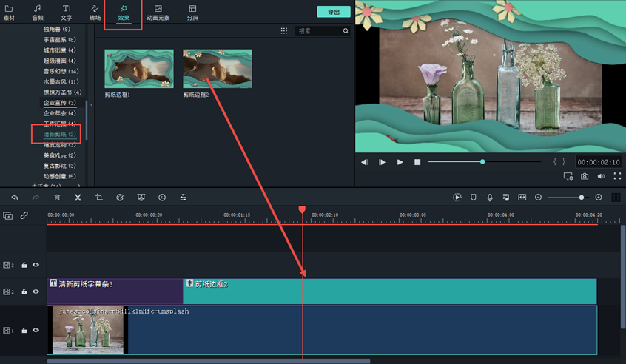Hide track 2 using its eye icon

36,292
